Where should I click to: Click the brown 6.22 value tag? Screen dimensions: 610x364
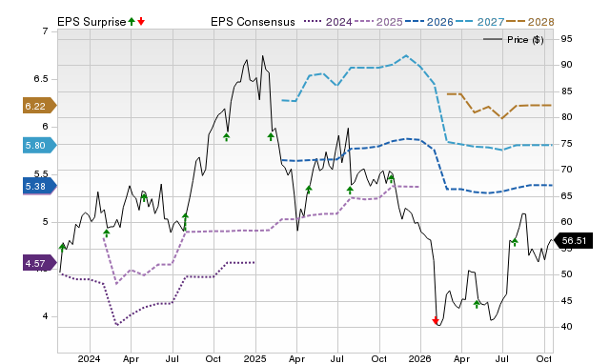(40, 106)
